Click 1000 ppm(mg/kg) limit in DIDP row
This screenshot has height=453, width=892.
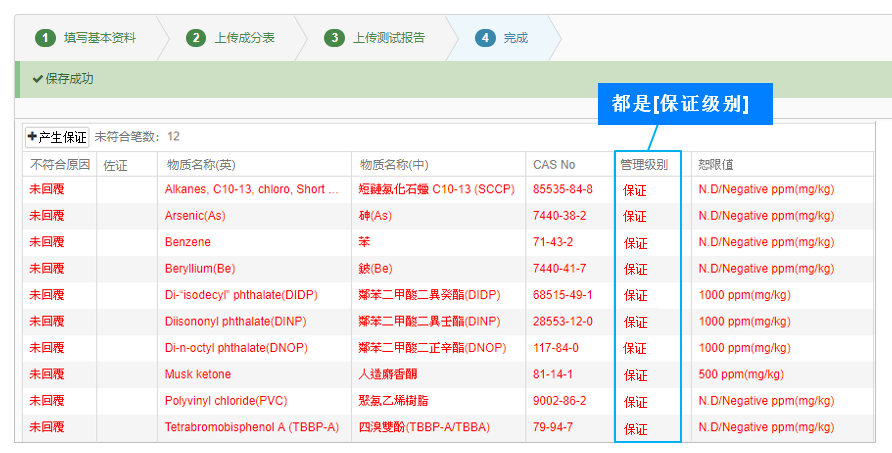click(x=744, y=295)
